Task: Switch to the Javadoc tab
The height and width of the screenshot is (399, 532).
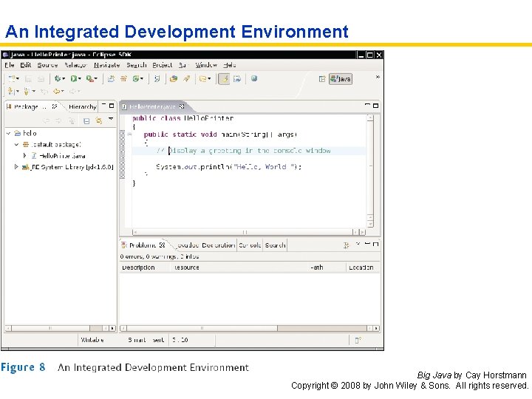Action: tap(188, 245)
